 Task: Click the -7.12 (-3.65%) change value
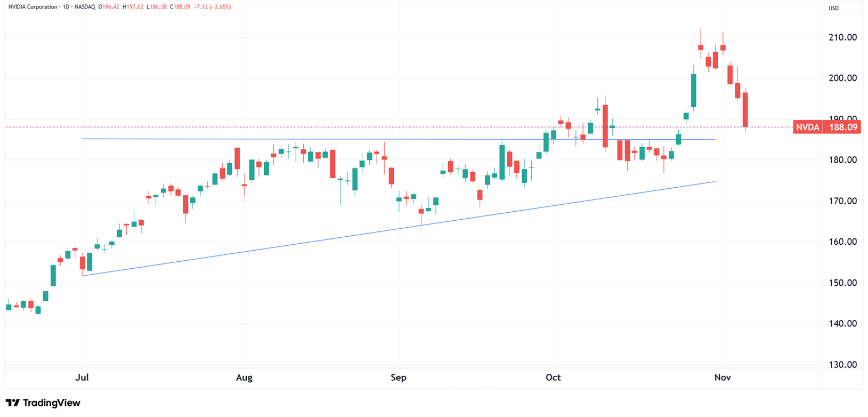click(212, 7)
